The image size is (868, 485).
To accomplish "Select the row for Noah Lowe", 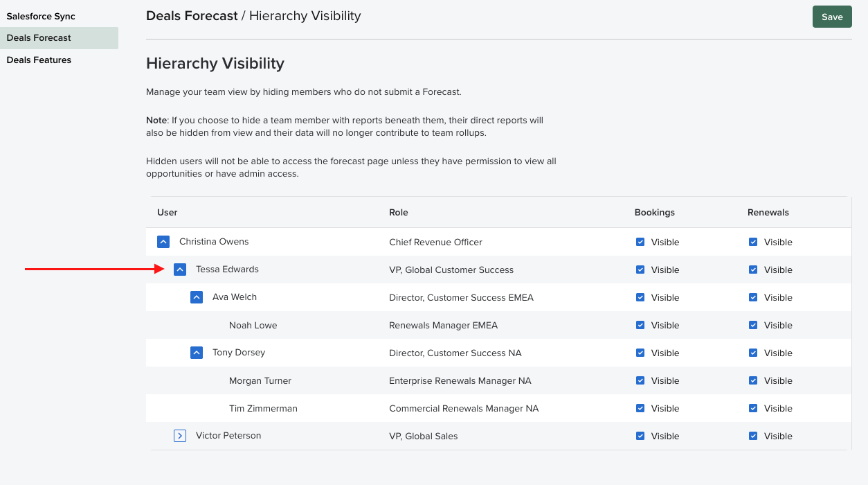I will click(253, 324).
